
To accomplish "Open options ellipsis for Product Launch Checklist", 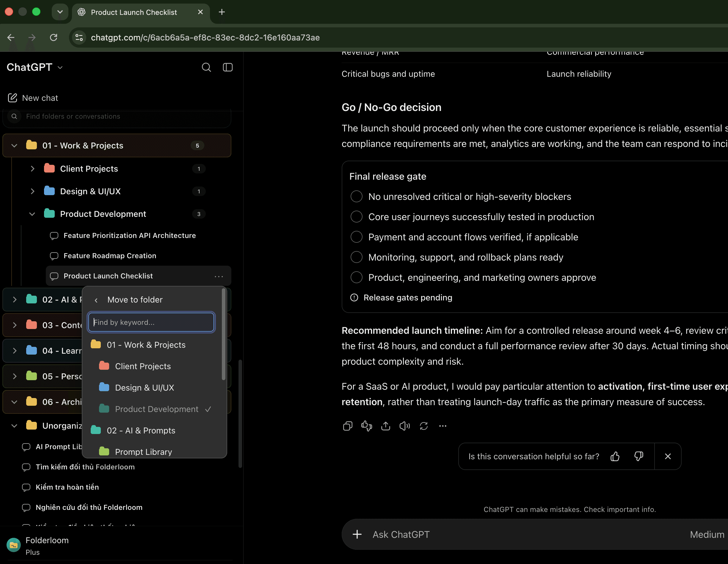I will tap(219, 276).
